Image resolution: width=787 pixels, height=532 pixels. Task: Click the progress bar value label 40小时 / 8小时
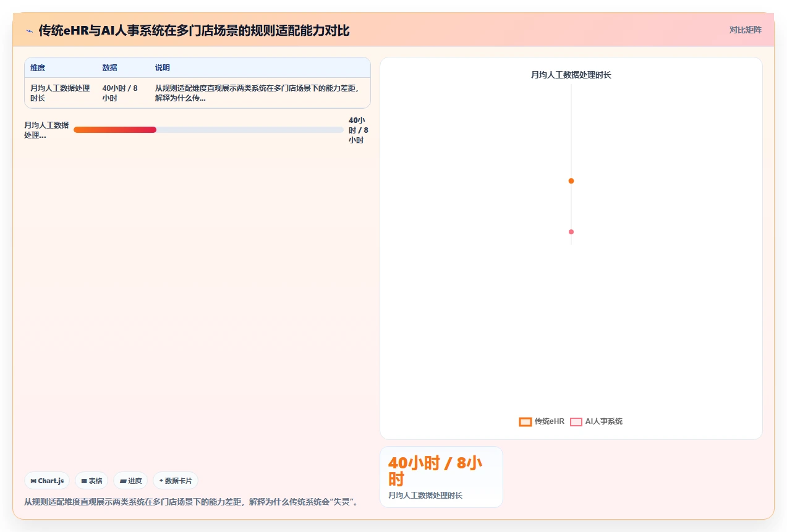[x=358, y=130]
